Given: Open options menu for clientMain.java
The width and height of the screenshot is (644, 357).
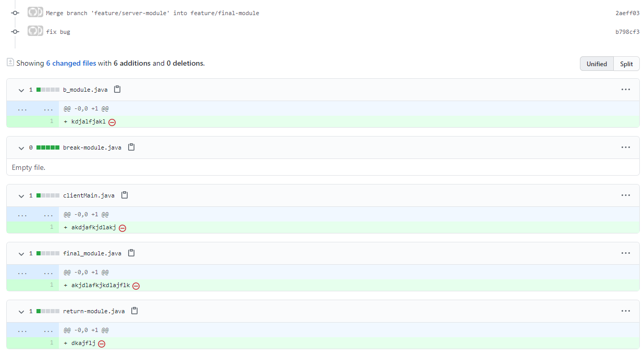Looking at the screenshot, I should point(626,195).
